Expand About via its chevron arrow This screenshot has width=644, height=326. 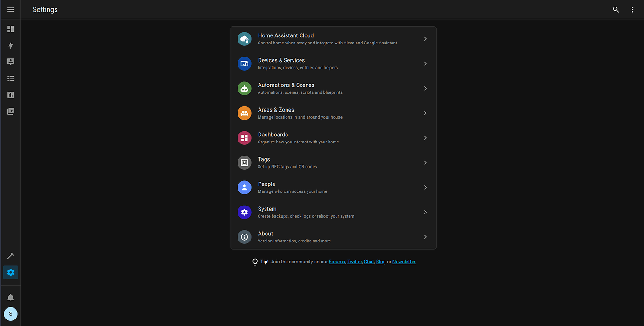click(425, 237)
